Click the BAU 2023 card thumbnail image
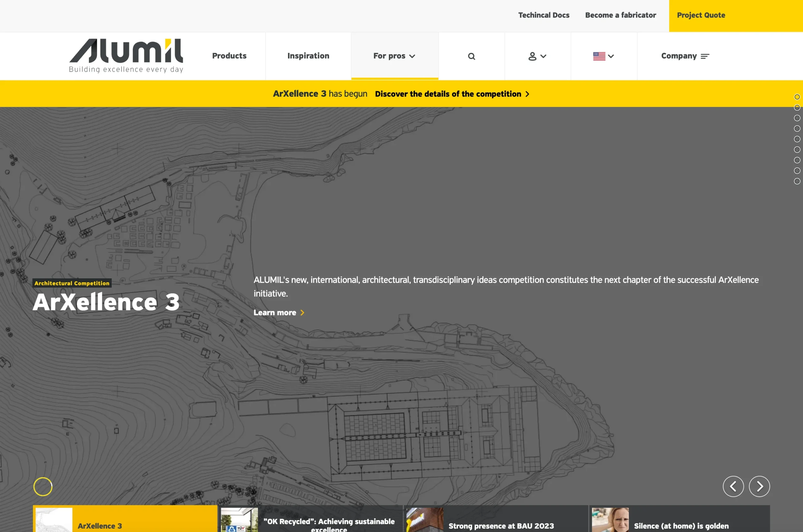Screen dimensions: 803x532 (x=425, y=520)
